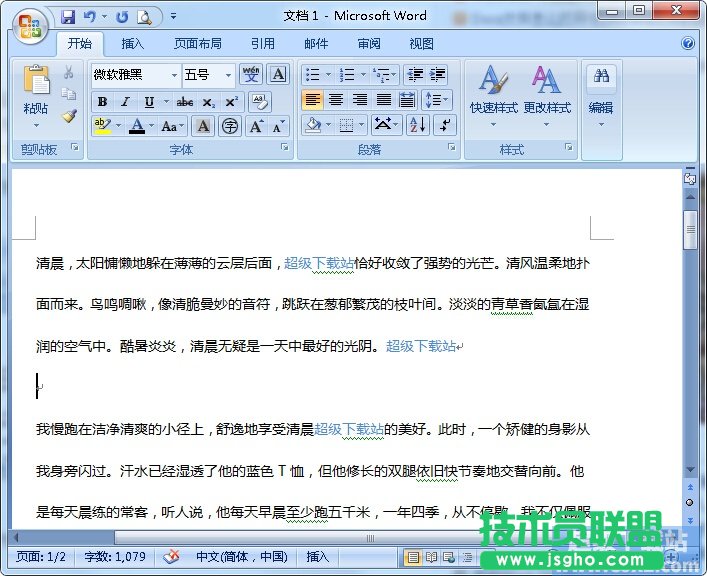Open the font name dropdown 微软雅黑

[x=172, y=75]
